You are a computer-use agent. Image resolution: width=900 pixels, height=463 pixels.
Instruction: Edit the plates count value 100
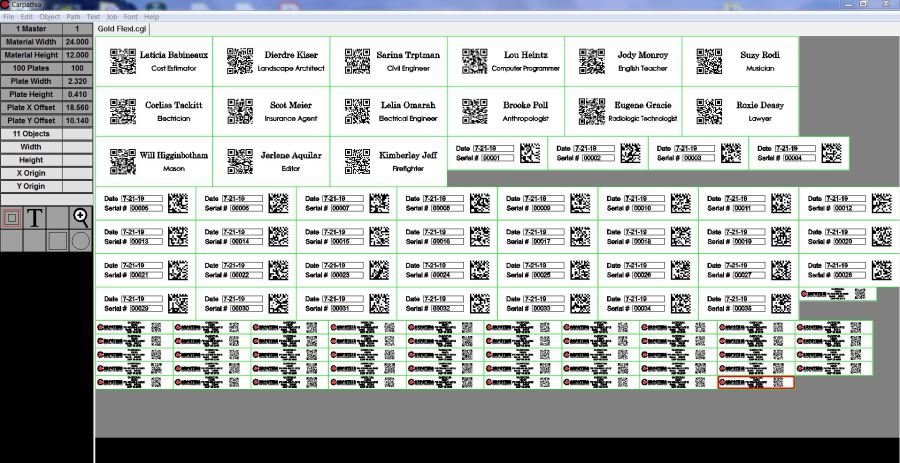click(x=77, y=68)
